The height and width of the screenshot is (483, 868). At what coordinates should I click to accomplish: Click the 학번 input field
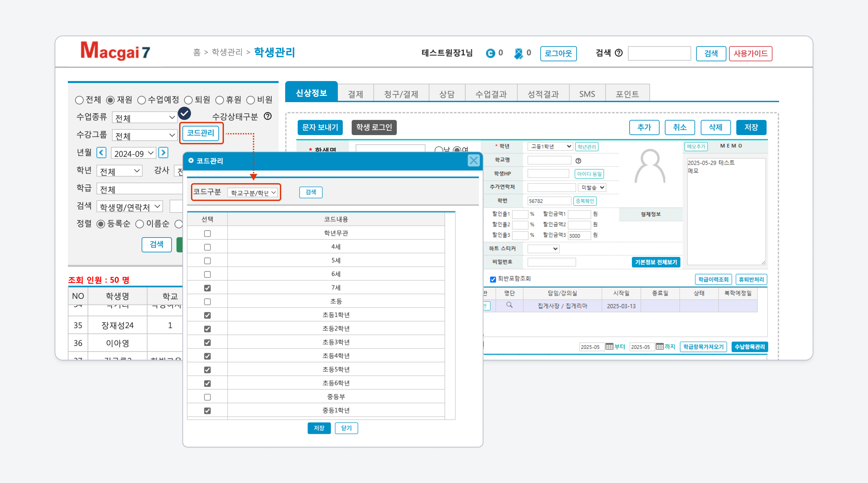coord(549,201)
